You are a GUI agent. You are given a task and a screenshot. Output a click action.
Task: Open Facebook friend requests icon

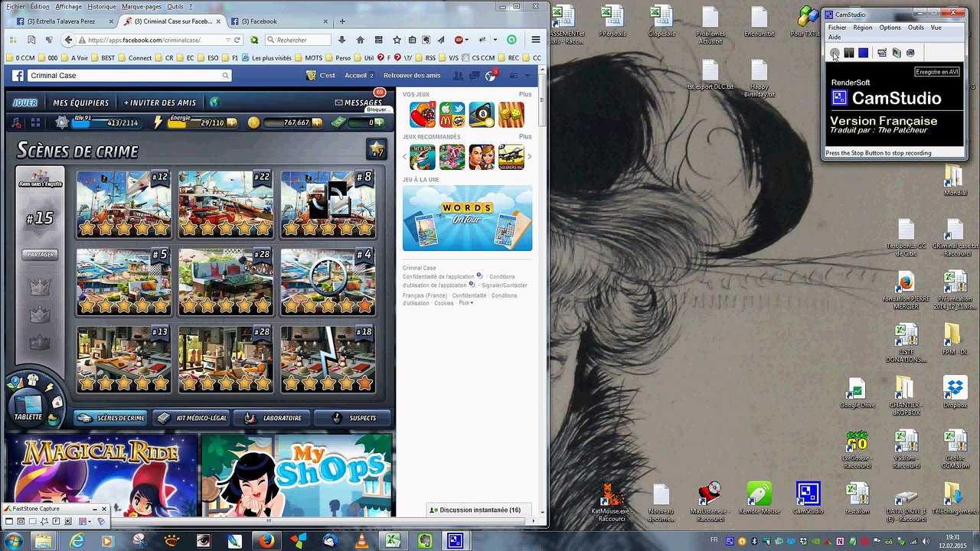coord(458,76)
